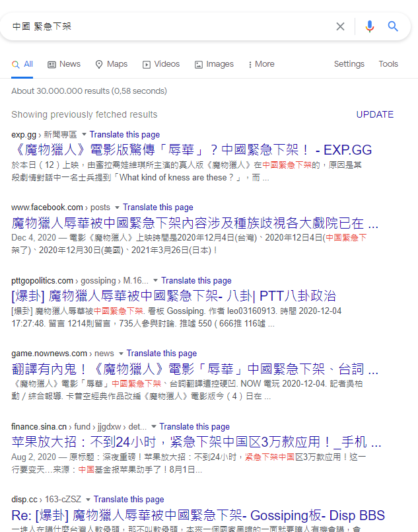Translate the game.nownews.com result page
This screenshot has width=418, height=532.
coord(162,353)
